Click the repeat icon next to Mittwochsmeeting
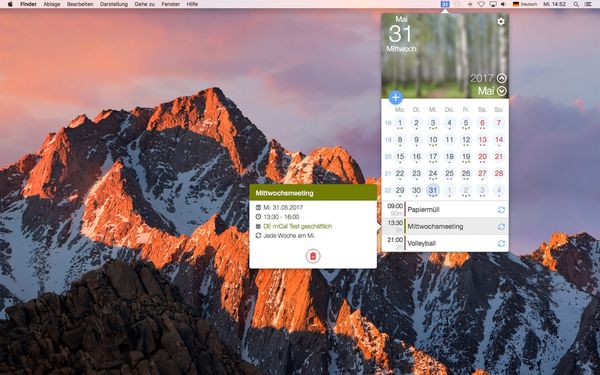 pos(501,227)
